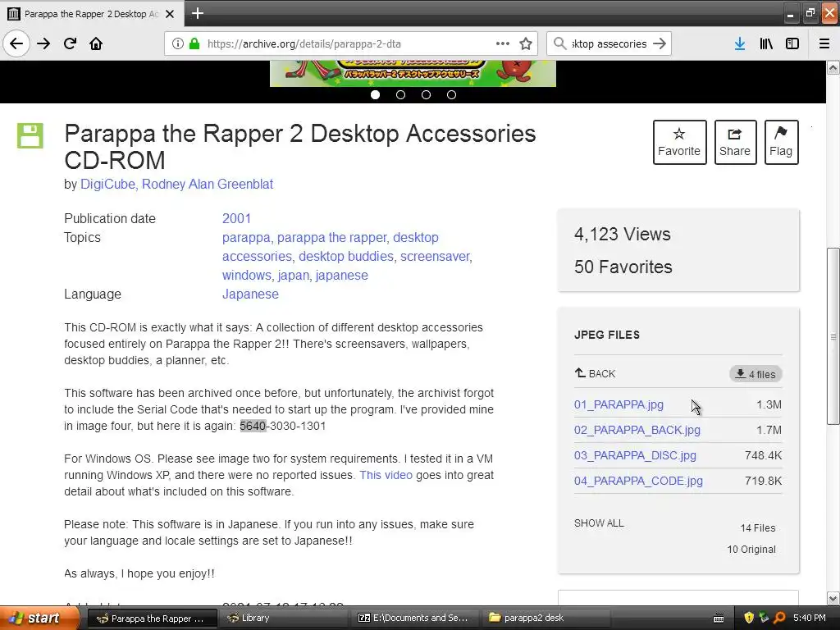Open the Windows start button
840x630 pixels.
39,618
